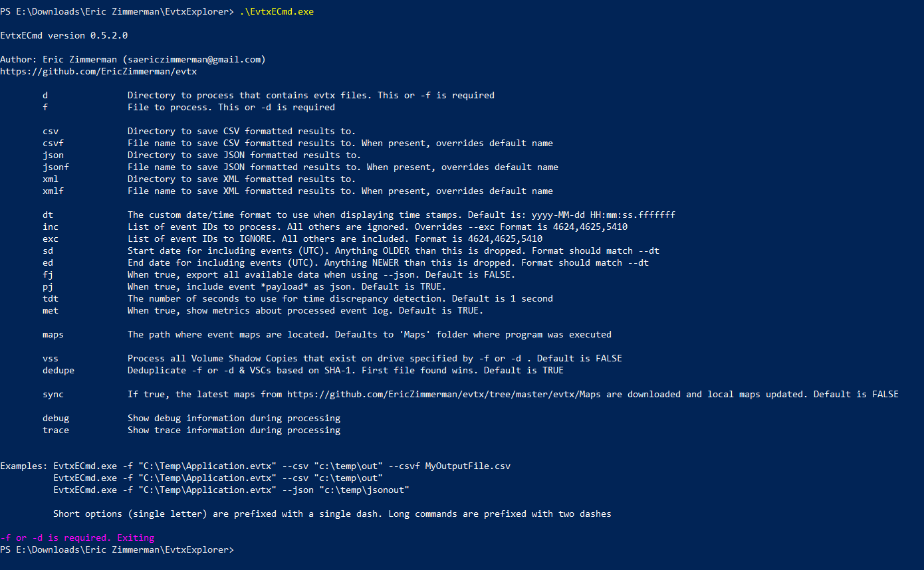Click the 'trace' option name
Viewport: 924px width, 570px height.
[x=56, y=430]
